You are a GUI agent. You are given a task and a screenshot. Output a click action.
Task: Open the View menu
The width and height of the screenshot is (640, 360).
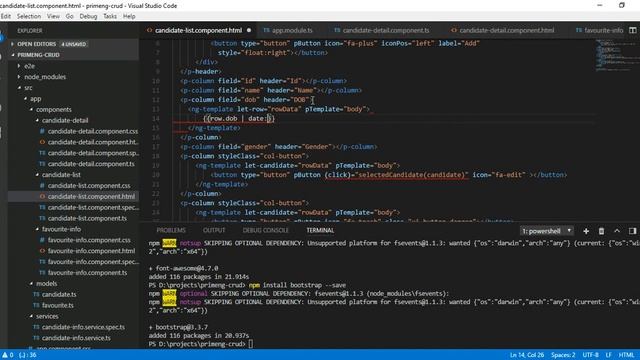(x=53, y=16)
